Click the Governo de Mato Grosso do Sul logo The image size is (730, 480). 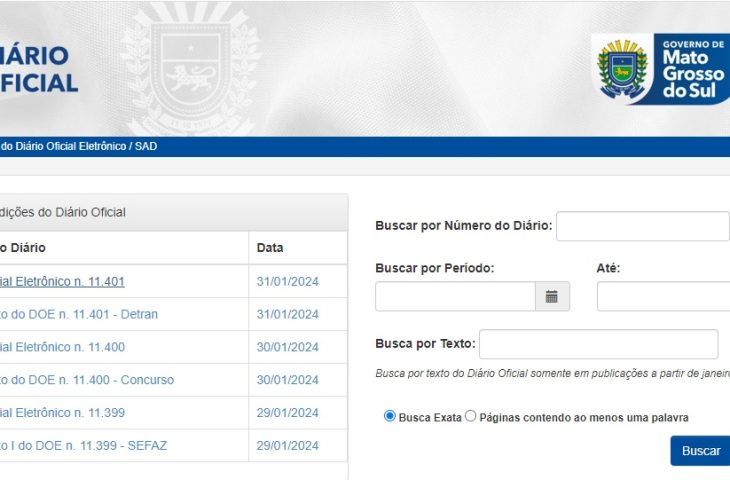click(x=660, y=68)
